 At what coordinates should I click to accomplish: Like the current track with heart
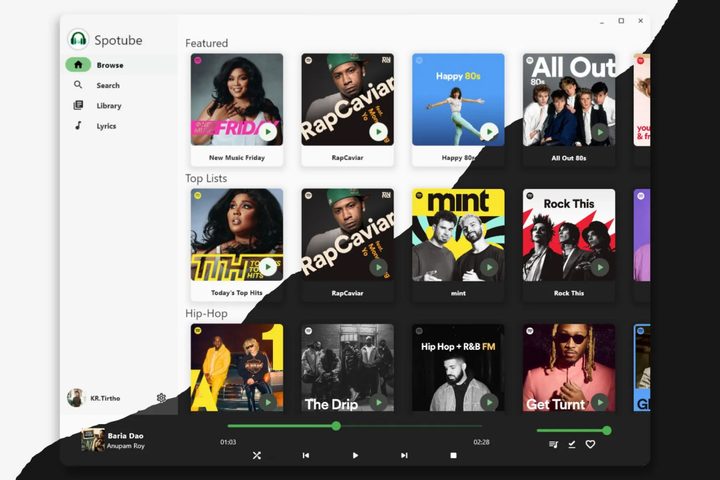(x=590, y=444)
